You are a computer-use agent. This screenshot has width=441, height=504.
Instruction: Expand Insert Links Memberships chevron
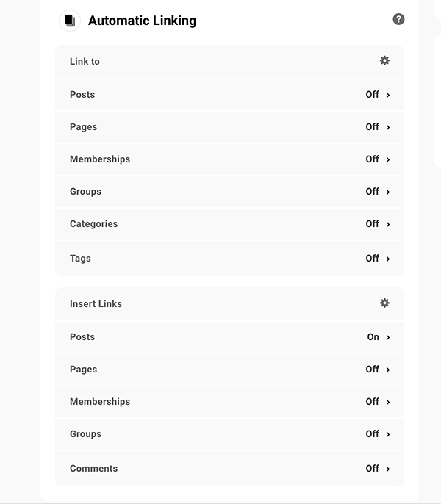388,402
